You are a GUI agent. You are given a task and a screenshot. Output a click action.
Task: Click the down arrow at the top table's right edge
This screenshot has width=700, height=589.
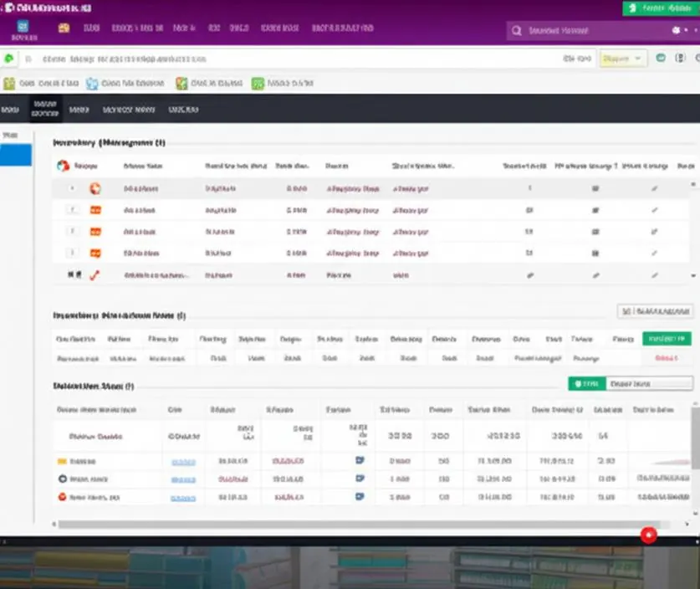tap(692, 276)
